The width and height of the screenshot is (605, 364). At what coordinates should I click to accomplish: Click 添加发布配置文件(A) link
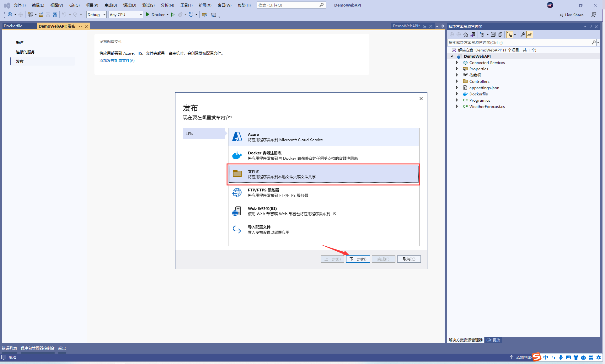click(117, 61)
